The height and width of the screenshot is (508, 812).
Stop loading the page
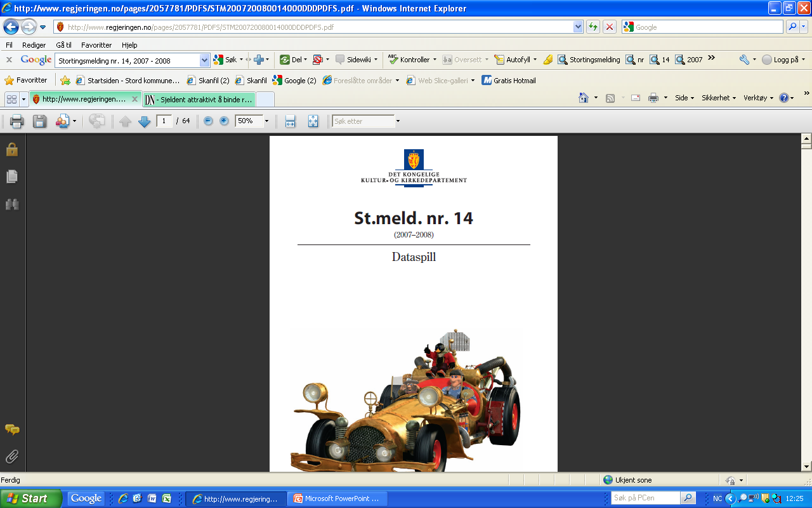(610, 27)
